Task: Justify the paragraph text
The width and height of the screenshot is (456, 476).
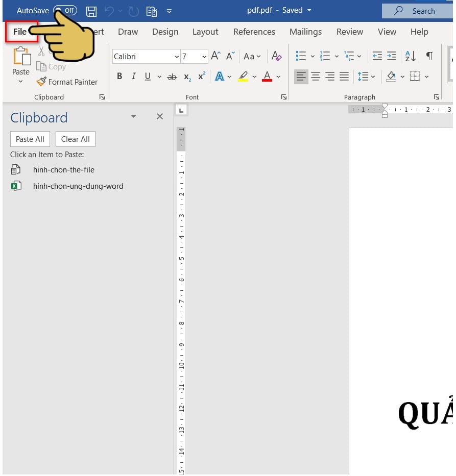Action: tap(344, 76)
